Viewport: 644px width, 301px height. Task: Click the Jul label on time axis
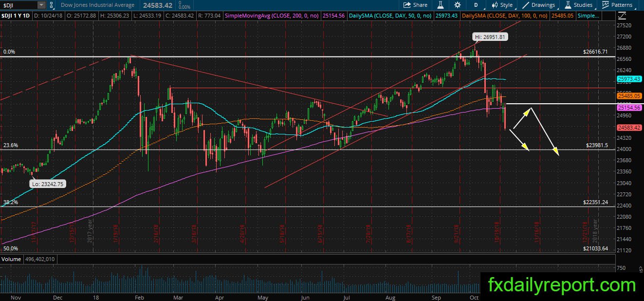(346, 297)
